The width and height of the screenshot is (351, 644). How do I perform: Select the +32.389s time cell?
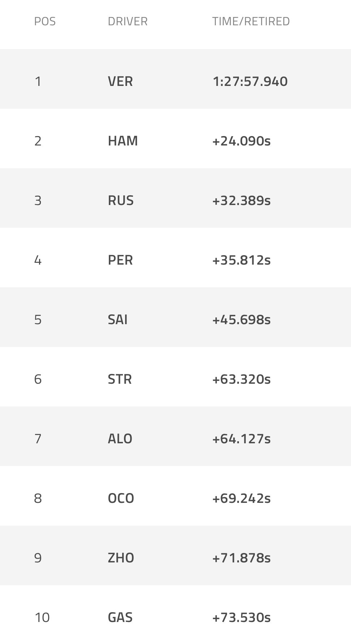(x=241, y=201)
